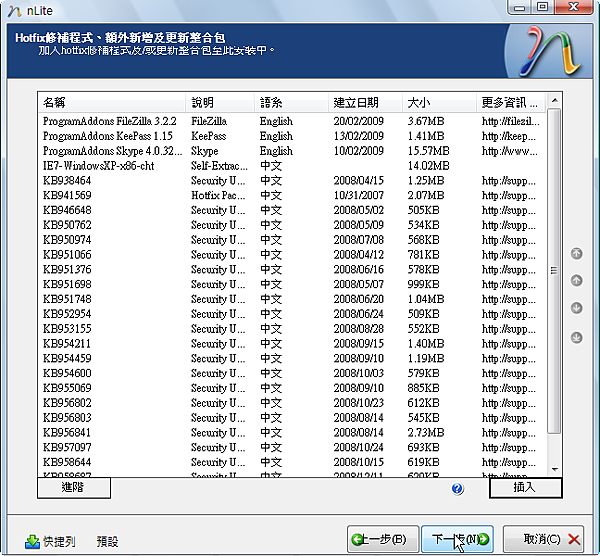Select KB951748 row

(292, 299)
